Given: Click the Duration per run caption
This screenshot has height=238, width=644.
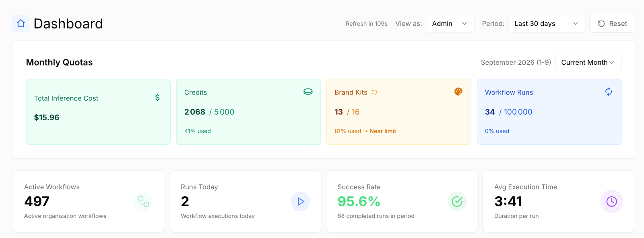Looking at the screenshot, I should [516, 216].
